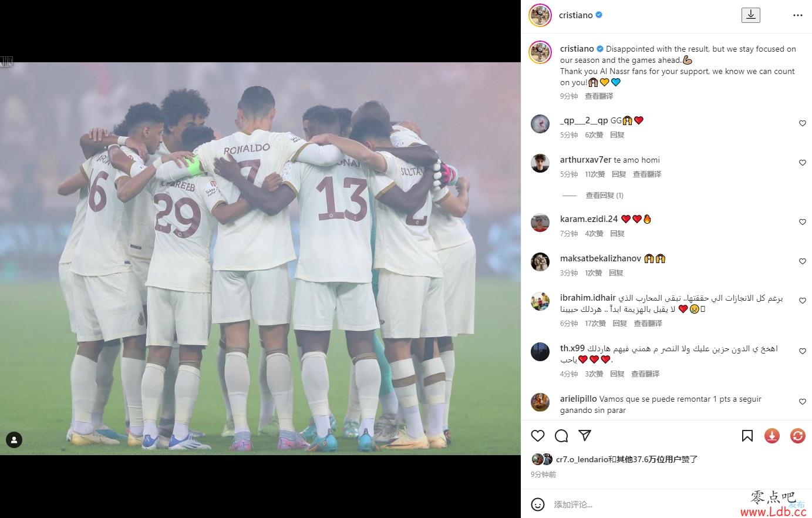Viewport: 812px width, 518px height.
Task: Reply to maksatbekalizhanov's comment
Action: point(616,273)
